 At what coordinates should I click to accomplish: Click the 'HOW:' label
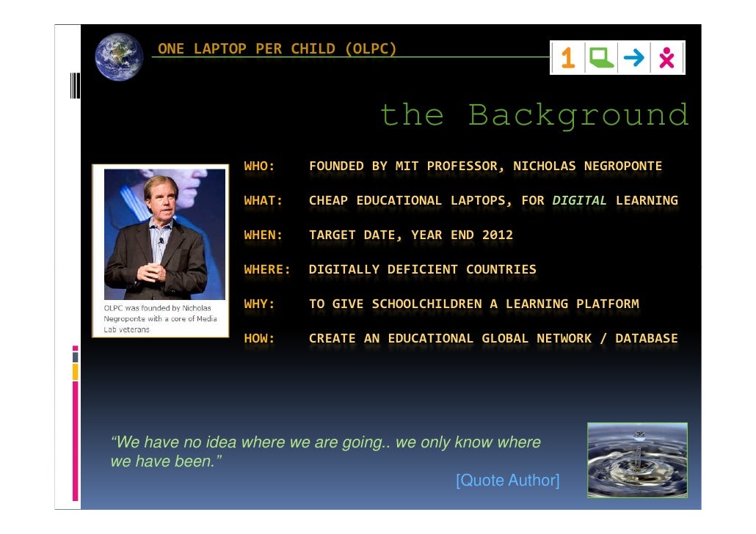(259, 338)
